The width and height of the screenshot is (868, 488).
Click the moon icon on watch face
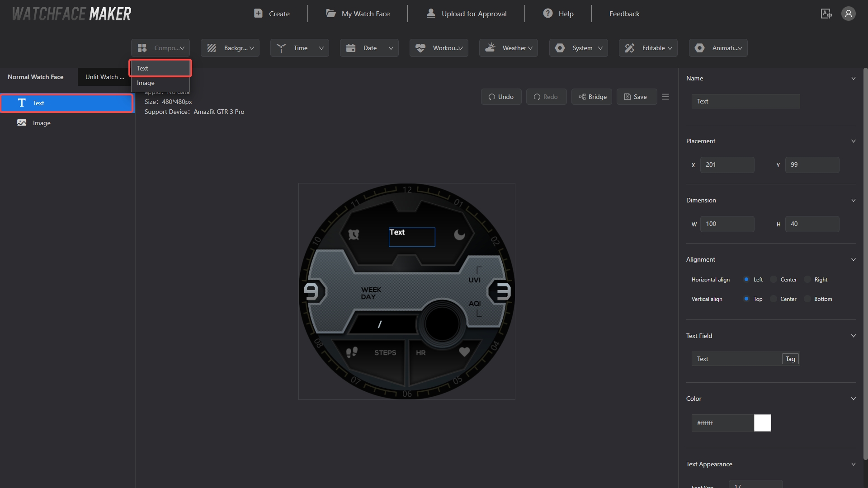click(459, 234)
